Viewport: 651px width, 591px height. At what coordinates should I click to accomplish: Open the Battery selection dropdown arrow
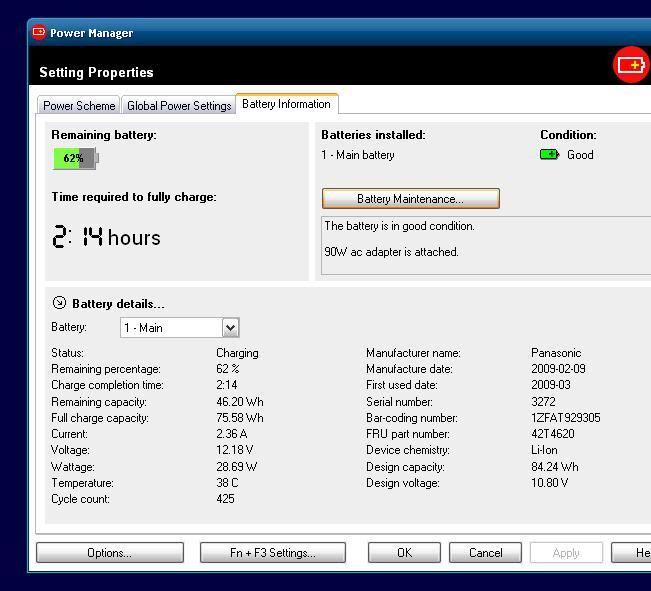230,328
